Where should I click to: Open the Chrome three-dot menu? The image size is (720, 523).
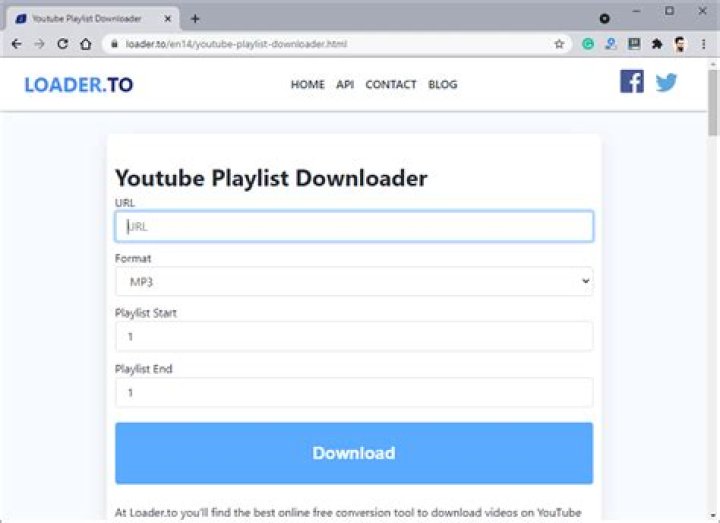[x=703, y=44]
